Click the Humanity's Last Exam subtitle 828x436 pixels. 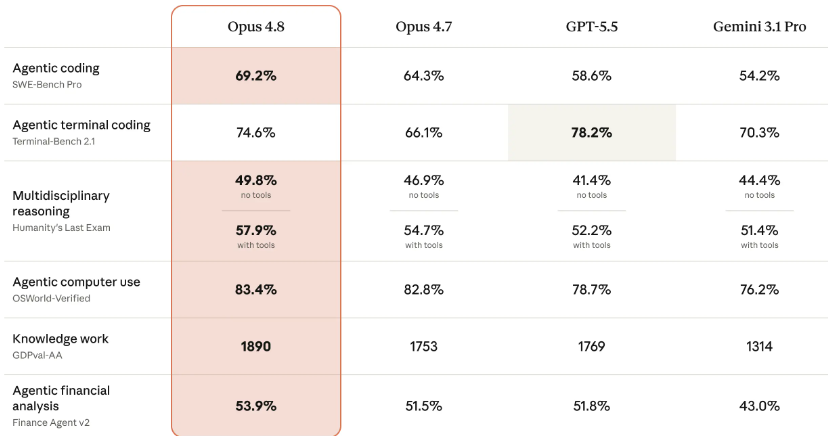(61, 228)
